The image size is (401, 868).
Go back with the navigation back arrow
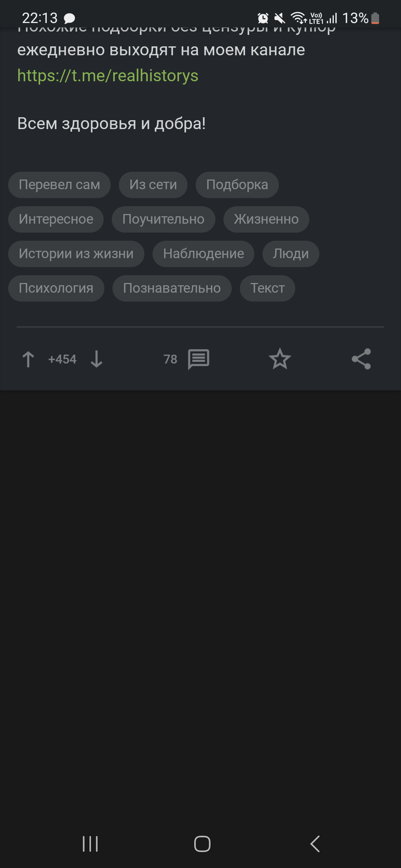tap(315, 844)
